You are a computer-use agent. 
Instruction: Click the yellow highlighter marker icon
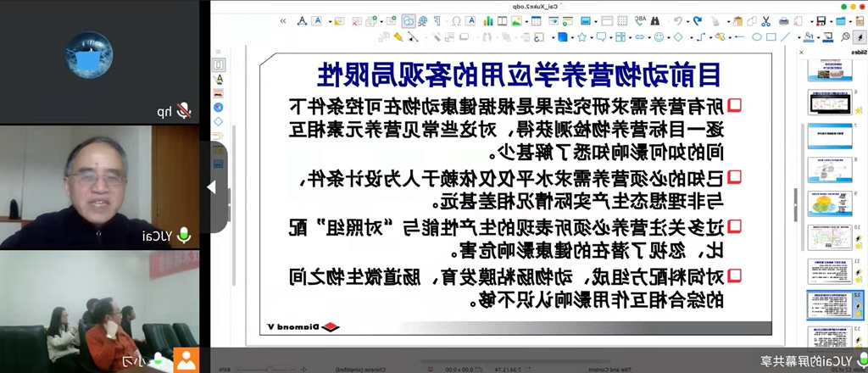coord(398,36)
